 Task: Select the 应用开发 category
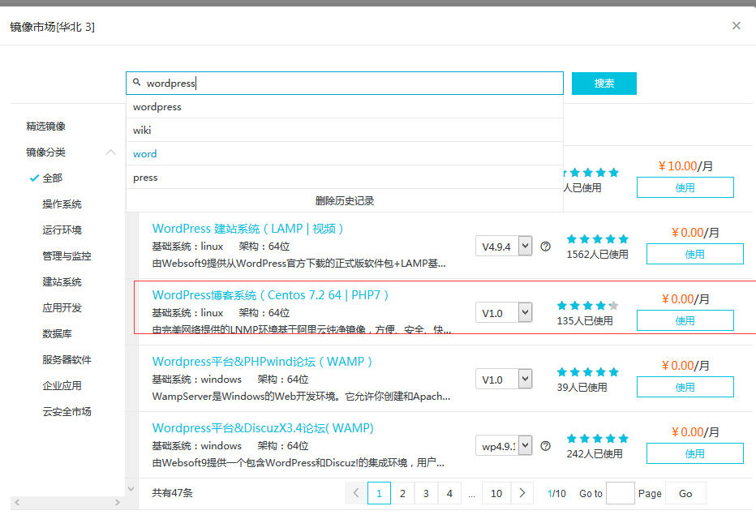point(62,308)
